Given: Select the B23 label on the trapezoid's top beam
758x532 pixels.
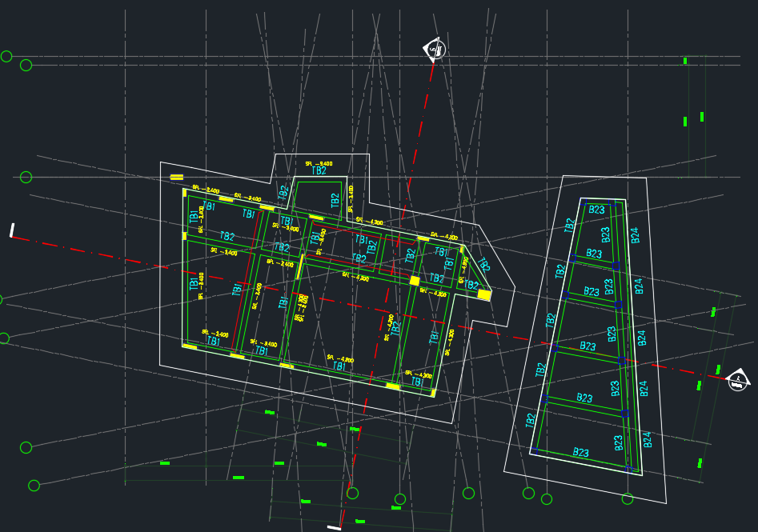Looking at the screenshot, I should pyautogui.click(x=596, y=210).
